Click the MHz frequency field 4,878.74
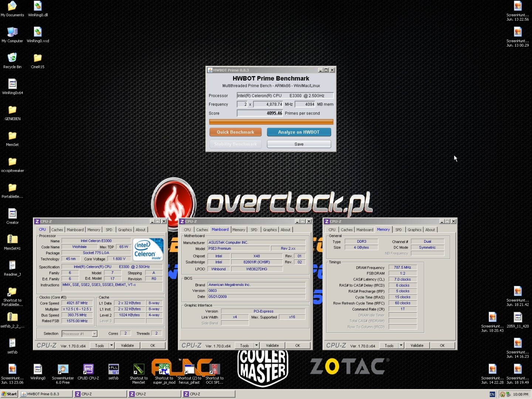The height and width of the screenshot is (399, 532). pos(268,105)
